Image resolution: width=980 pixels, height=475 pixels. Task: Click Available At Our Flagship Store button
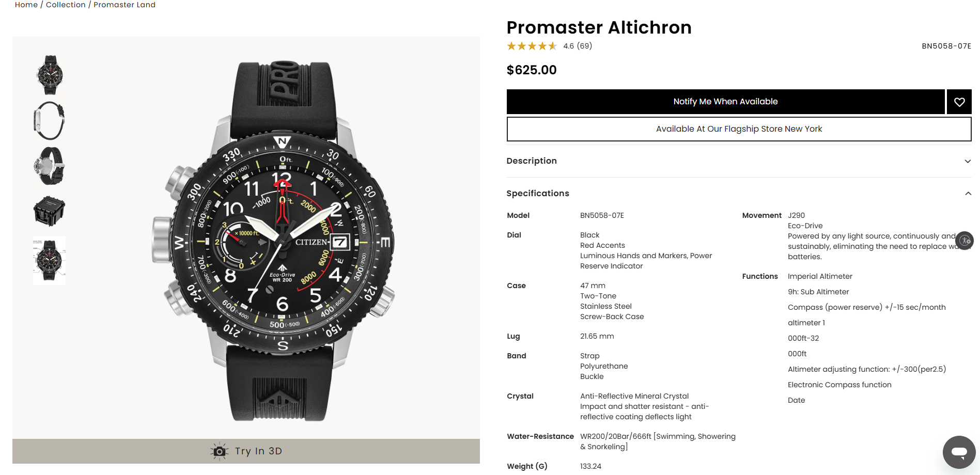(x=739, y=129)
